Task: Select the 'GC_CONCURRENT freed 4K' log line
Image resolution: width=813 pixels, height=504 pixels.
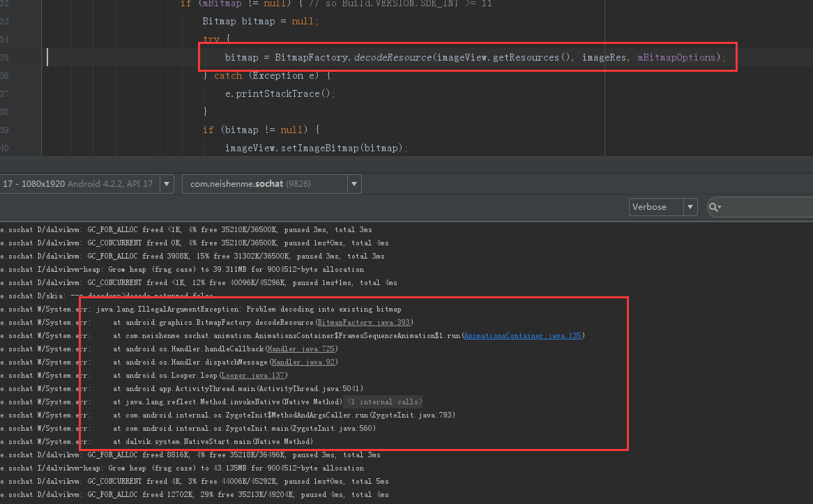Action: coord(195,481)
